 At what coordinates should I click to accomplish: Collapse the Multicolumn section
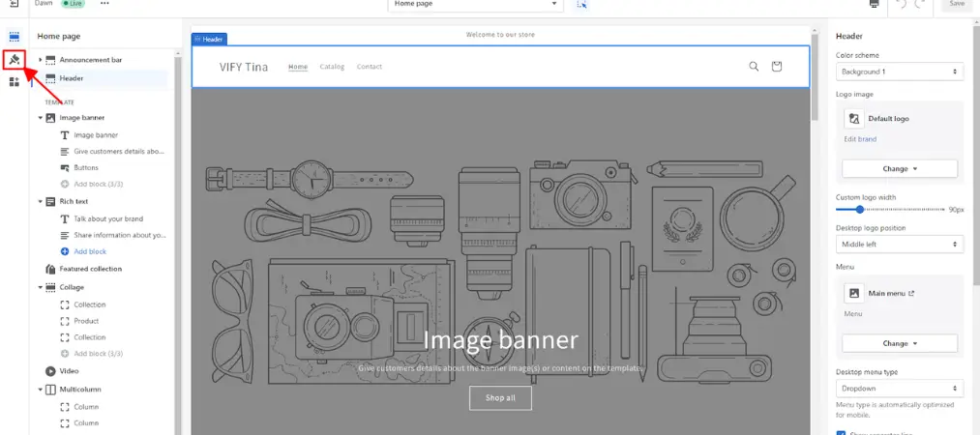(40, 390)
